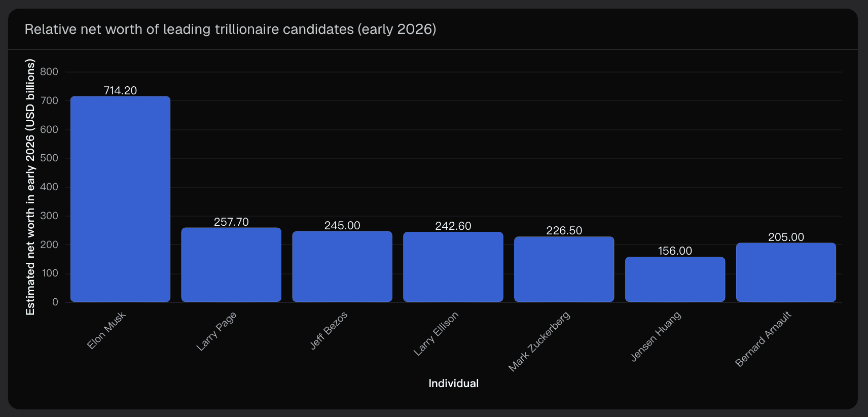Click the 300 y-axis tick label

tap(49, 216)
